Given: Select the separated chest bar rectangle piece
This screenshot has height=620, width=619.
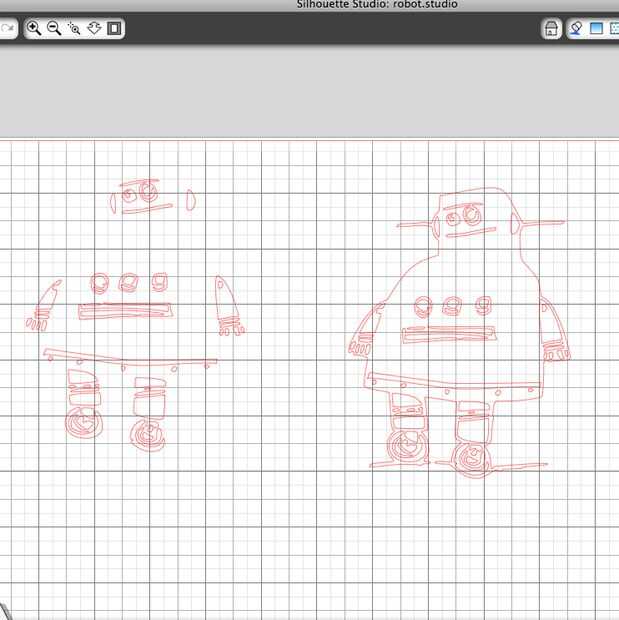Looking at the screenshot, I should 125,311.
